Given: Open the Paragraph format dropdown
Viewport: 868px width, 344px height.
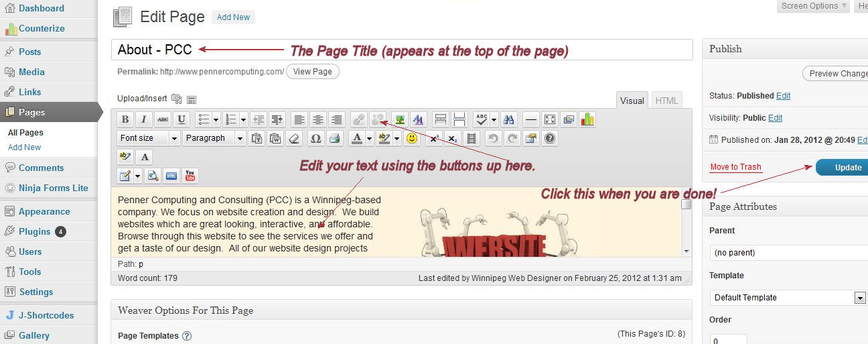Looking at the screenshot, I should pyautogui.click(x=214, y=138).
